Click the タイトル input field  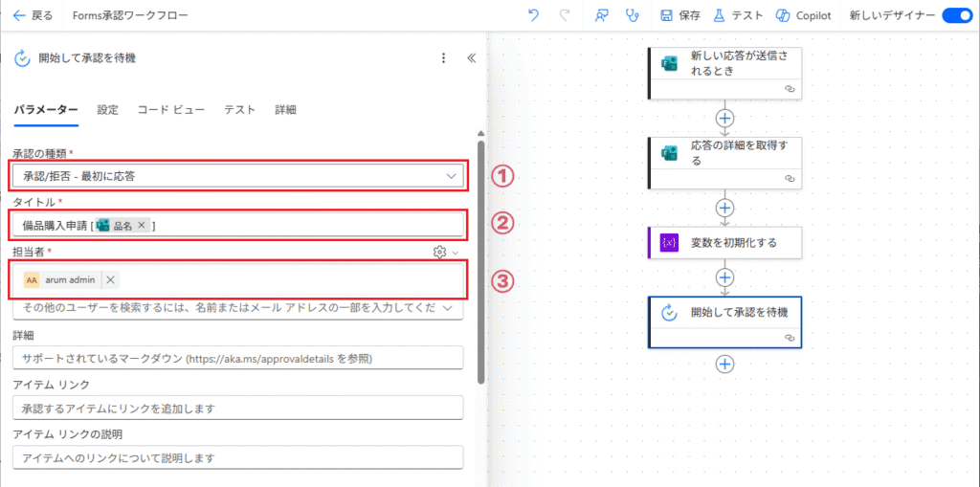[x=237, y=226]
